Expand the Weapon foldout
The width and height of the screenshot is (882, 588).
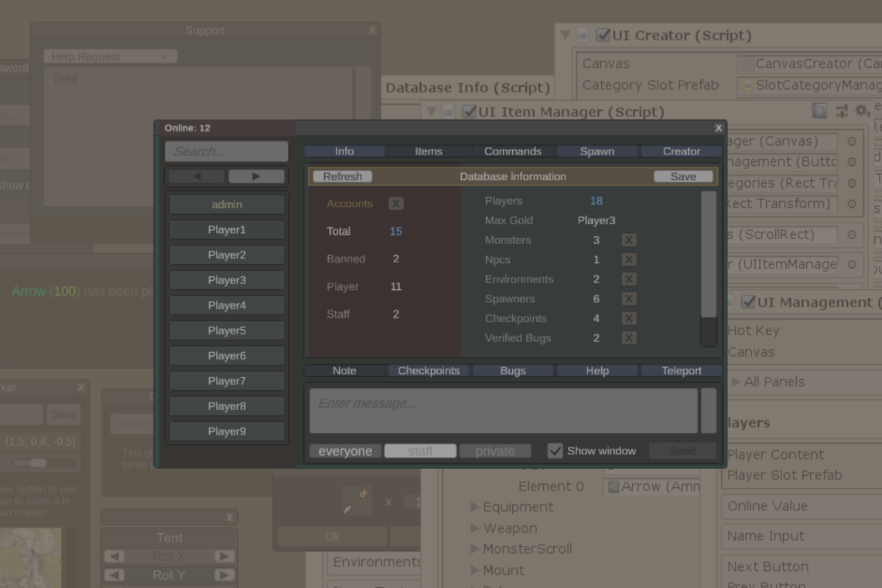[475, 528]
